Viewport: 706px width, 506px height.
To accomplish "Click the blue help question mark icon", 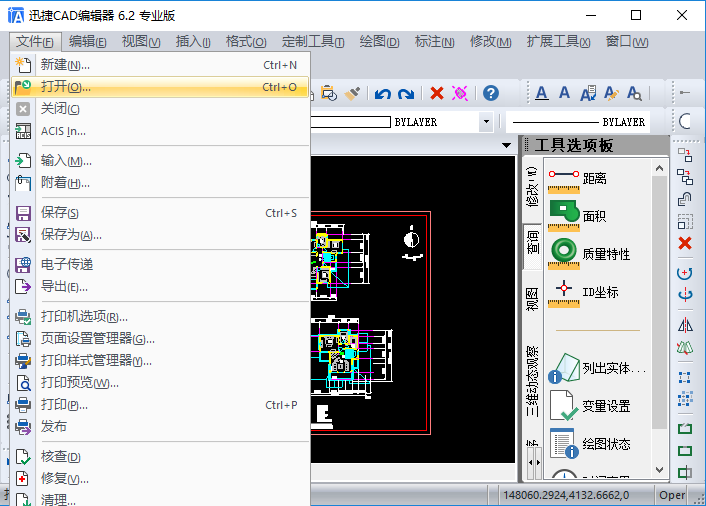I will (x=490, y=93).
